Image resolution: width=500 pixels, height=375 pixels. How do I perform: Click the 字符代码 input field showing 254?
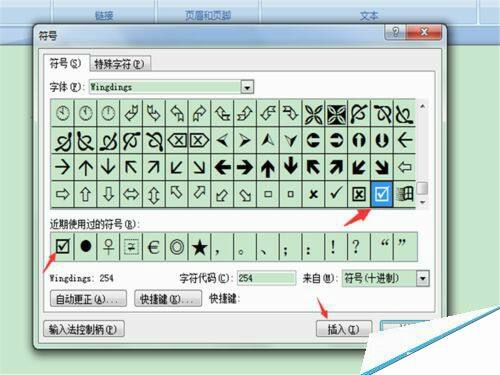266,278
